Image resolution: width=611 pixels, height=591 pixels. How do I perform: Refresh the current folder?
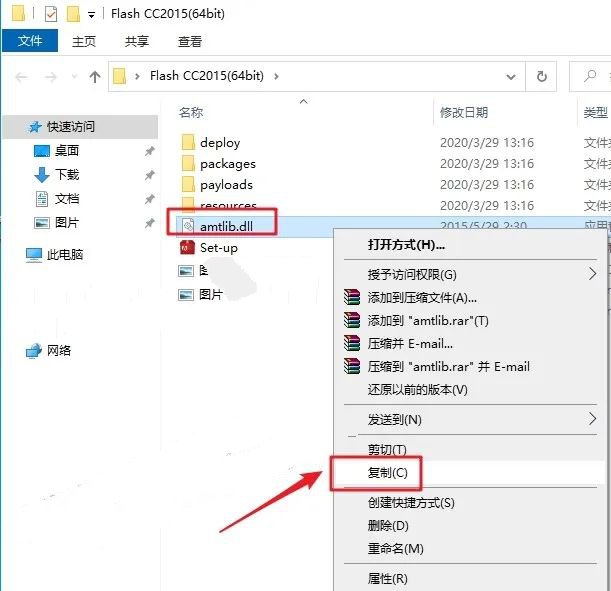541,76
